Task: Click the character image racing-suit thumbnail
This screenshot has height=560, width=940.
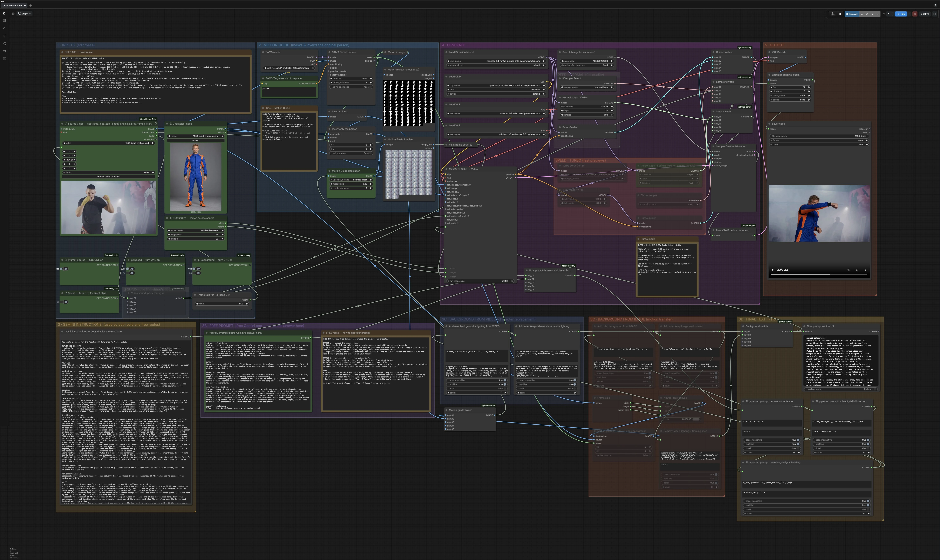Action: tap(196, 177)
